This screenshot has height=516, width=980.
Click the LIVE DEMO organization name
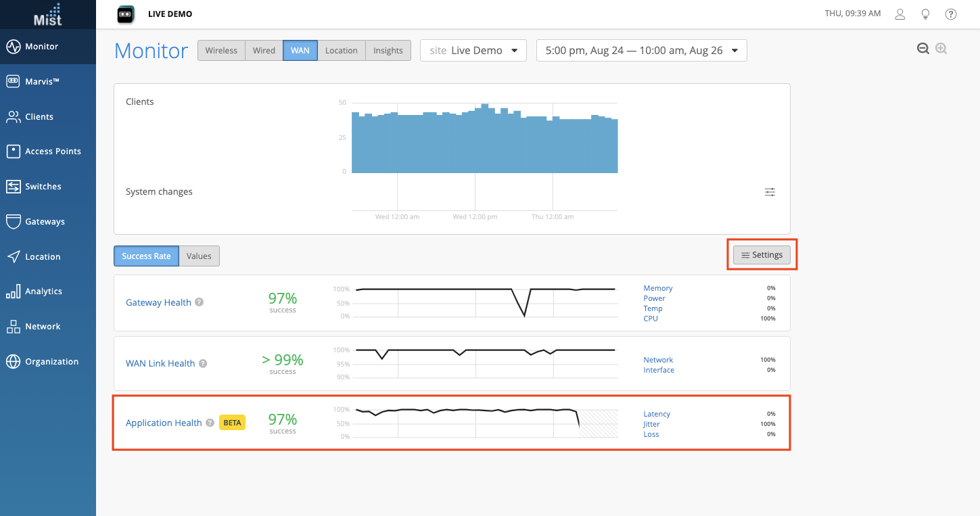tap(170, 14)
